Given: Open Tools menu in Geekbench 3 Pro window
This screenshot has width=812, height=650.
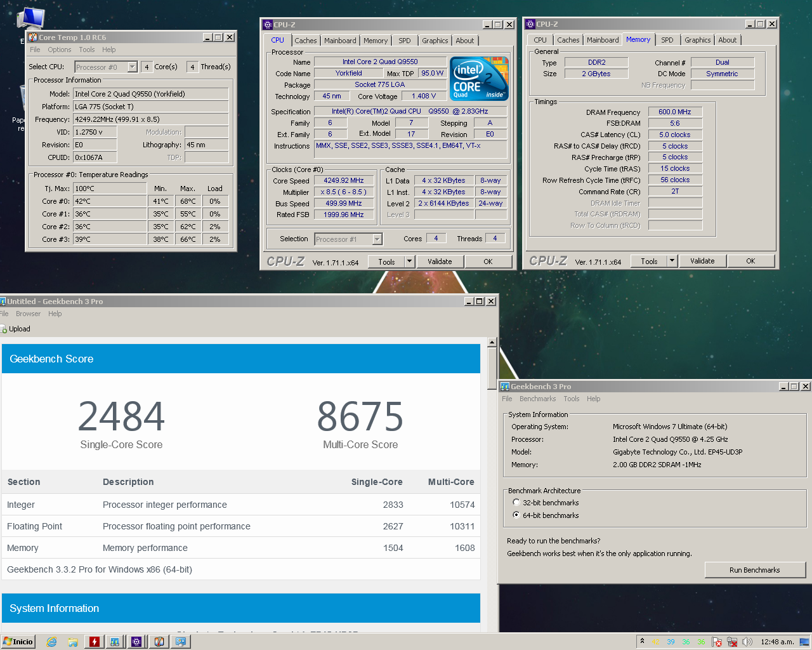Looking at the screenshot, I should tap(572, 399).
